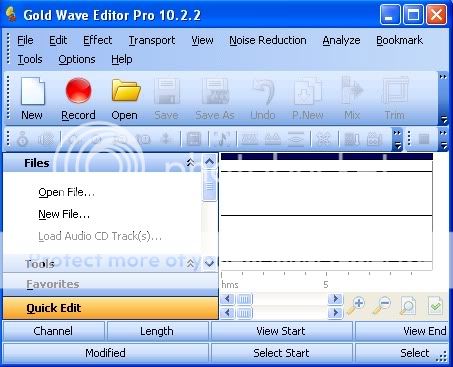Open the Transport menu
The width and height of the screenshot is (453, 367).
152,40
